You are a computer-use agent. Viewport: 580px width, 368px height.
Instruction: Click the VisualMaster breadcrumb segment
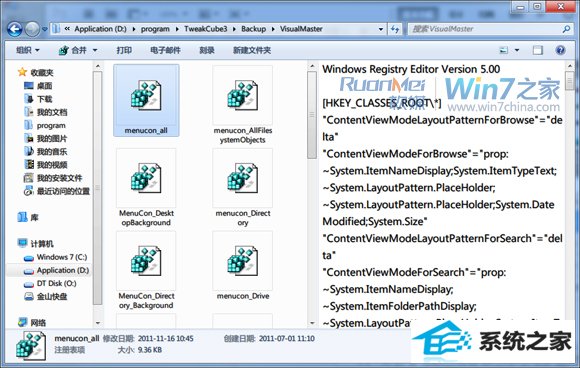(301, 29)
